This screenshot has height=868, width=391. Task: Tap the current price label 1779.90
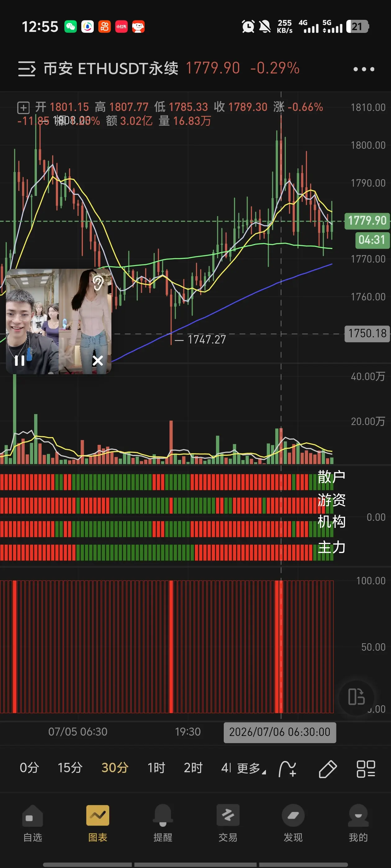point(367,221)
